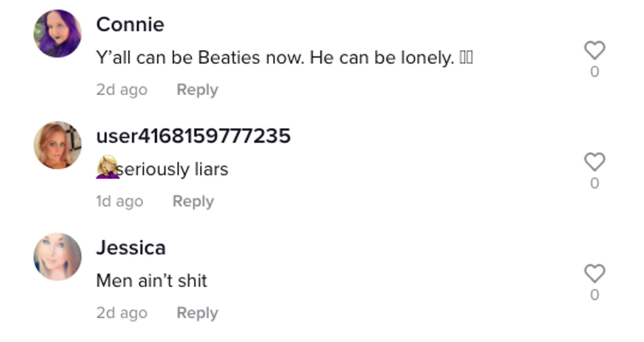The width and height of the screenshot is (644, 342).
Task: Click the "2d ago" timestamp under Connie's comment
Action: tap(122, 90)
